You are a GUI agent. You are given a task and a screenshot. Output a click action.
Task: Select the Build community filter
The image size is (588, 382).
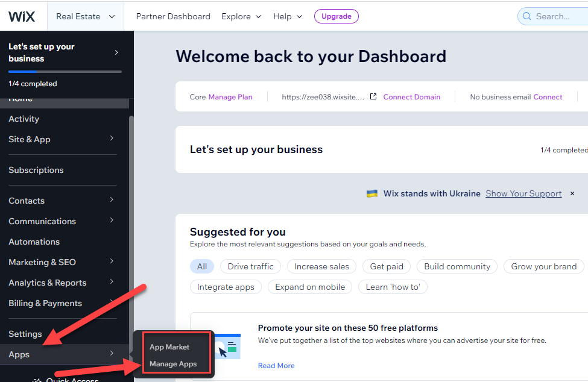tap(457, 267)
